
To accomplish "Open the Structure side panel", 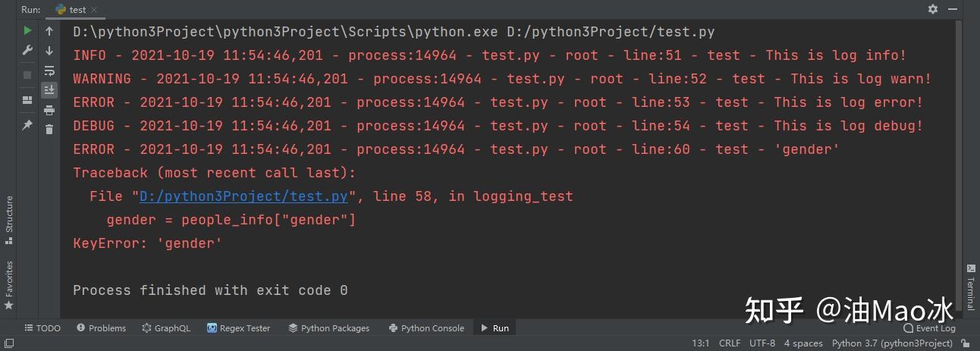I will coord(9,220).
